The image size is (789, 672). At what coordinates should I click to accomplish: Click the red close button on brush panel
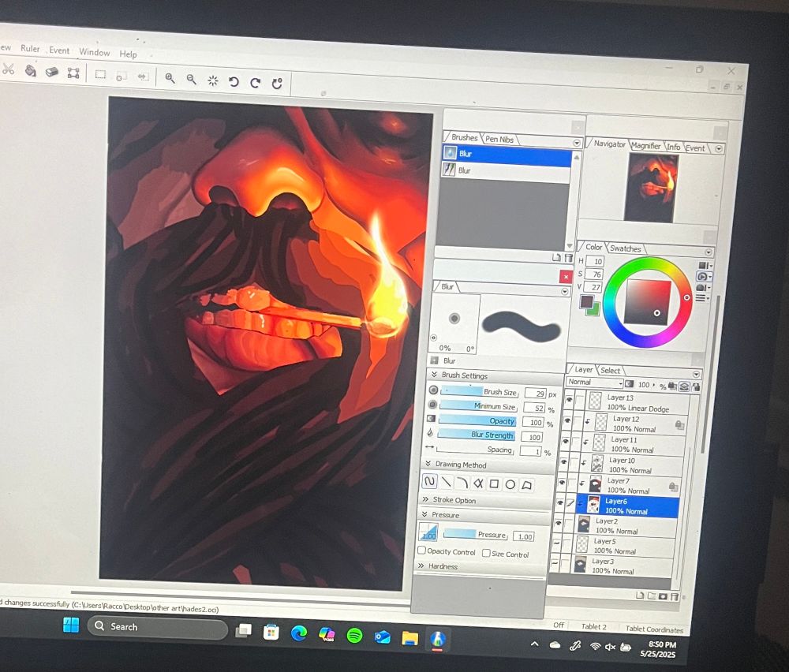point(566,276)
